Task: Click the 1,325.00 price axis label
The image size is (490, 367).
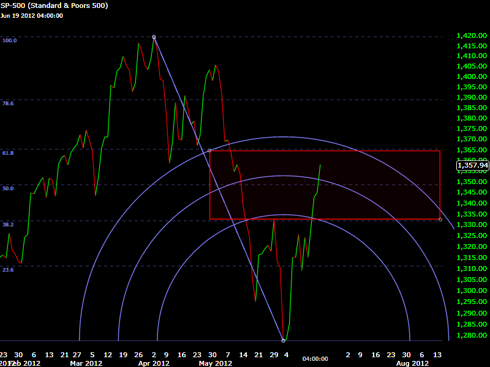Action: 472,236
